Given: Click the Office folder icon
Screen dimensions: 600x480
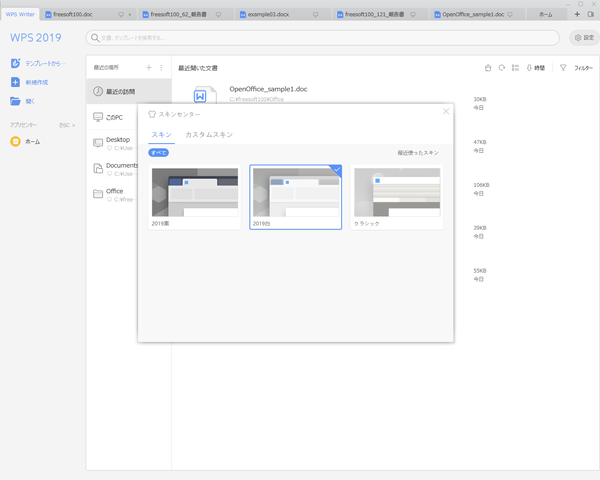Looking at the screenshot, I should click(x=98, y=194).
